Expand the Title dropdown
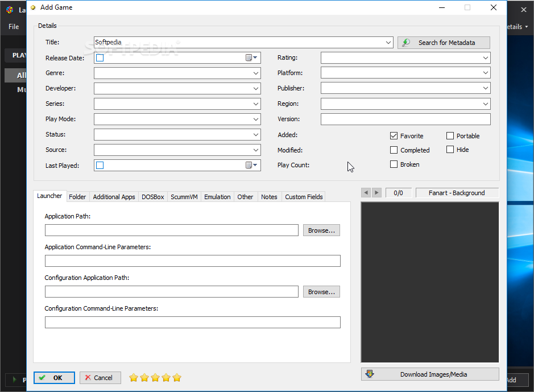The width and height of the screenshot is (534, 392). pyautogui.click(x=388, y=43)
